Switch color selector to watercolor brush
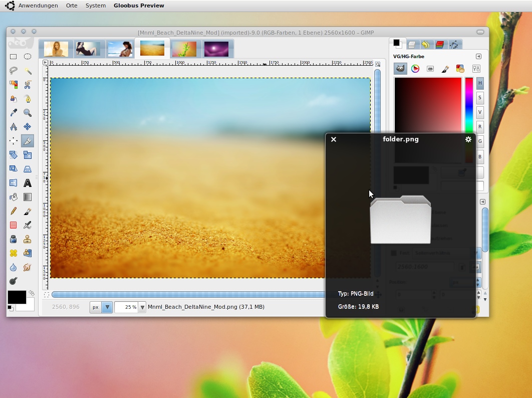Viewport: 532px width, 398px height. coord(445,69)
